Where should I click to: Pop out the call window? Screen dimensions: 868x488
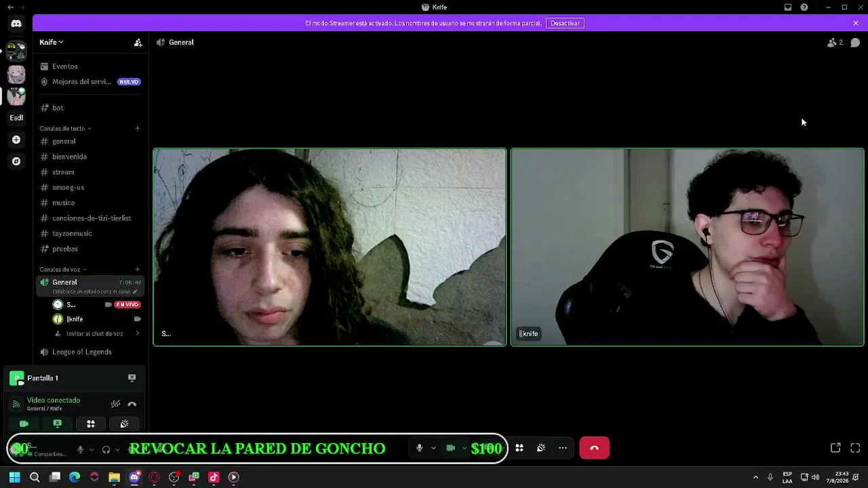click(835, 448)
